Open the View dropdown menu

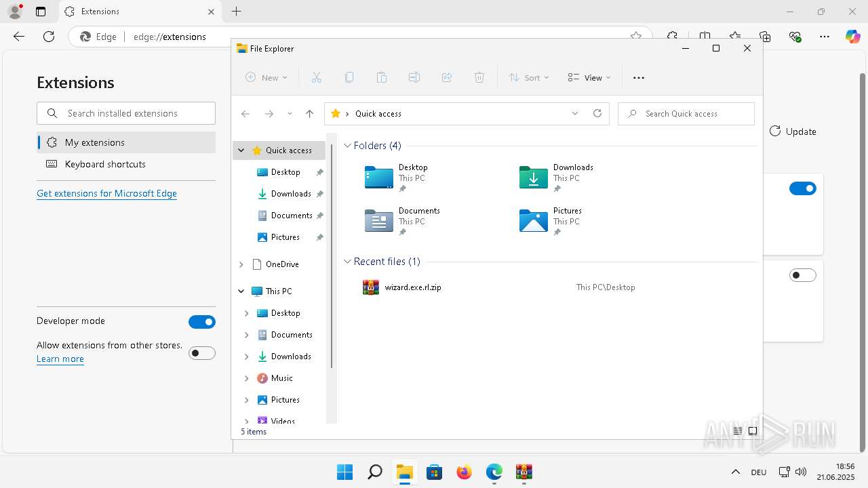click(x=589, y=78)
